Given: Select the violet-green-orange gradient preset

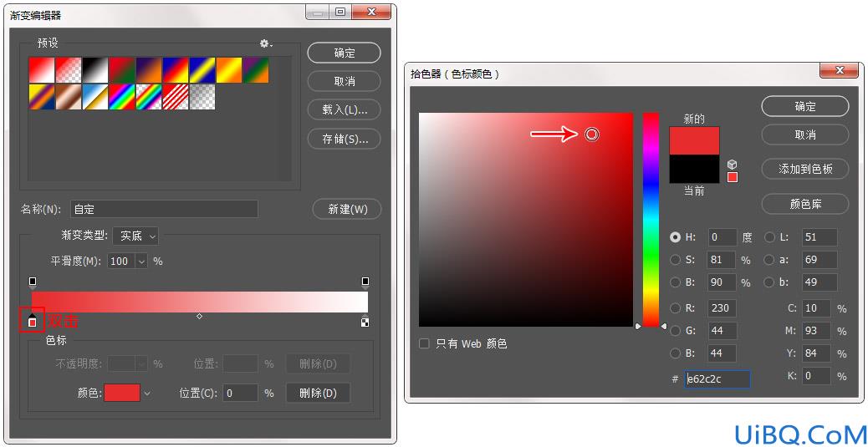Looking at the screenshot, I should click(256, 70).
